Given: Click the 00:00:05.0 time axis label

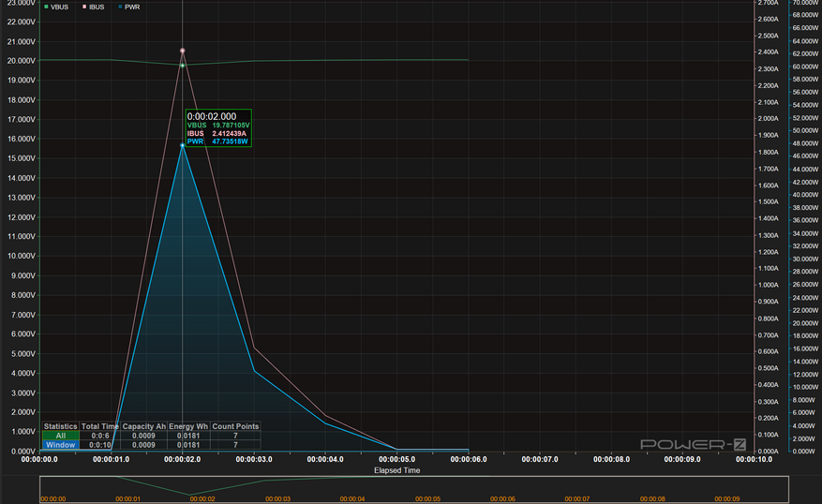Looking at the screenshot, I should click(396, 459).
